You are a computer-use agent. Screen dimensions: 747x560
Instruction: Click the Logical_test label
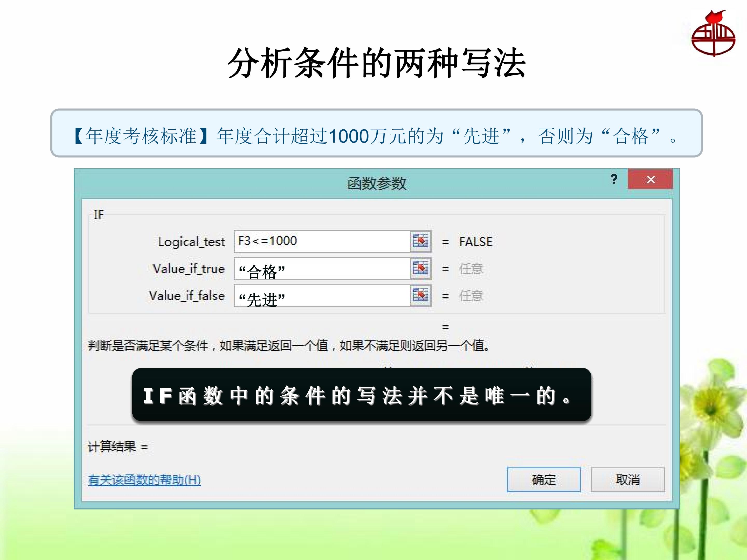coord(191,242)
